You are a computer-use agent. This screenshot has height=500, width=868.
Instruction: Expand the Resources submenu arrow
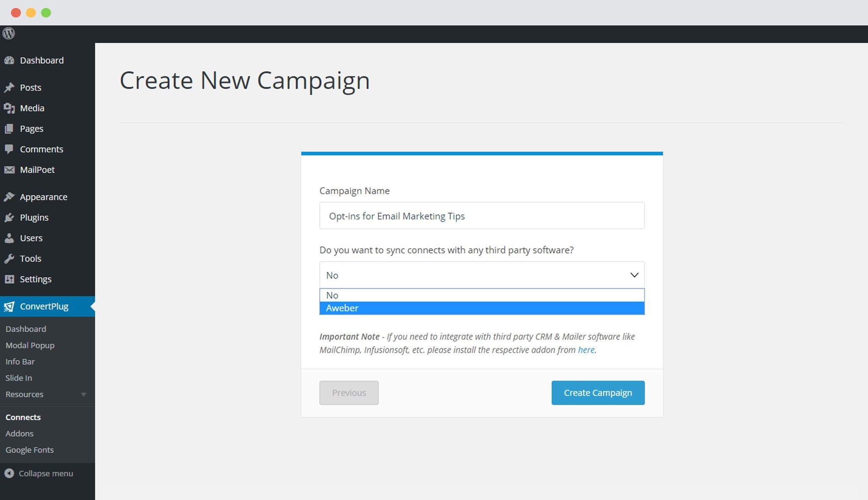(83, 394)
